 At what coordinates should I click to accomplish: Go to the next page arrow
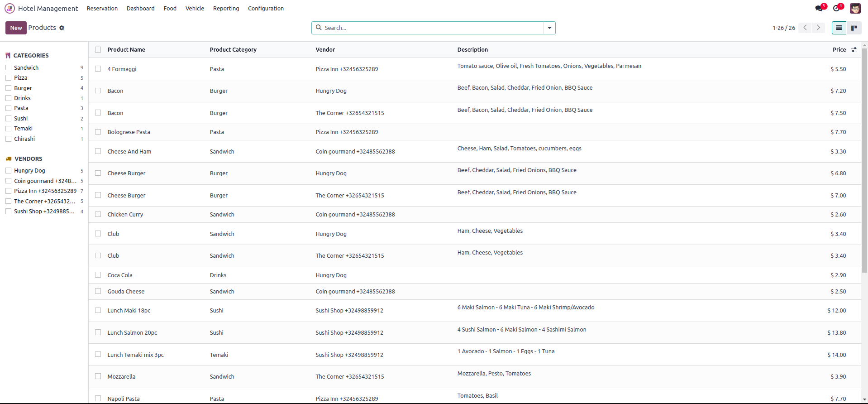pos(818,28)
